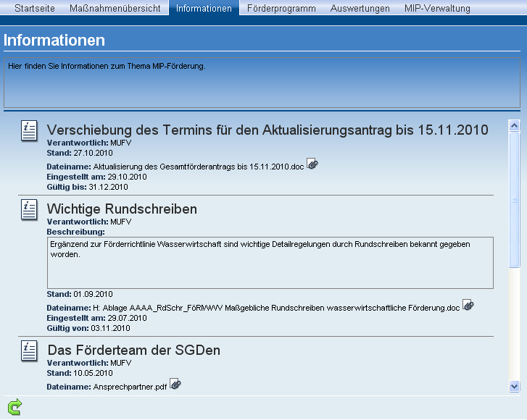Open the Das Förderteam der SGDen heading

pyautogui.click(x=134, y=350)
